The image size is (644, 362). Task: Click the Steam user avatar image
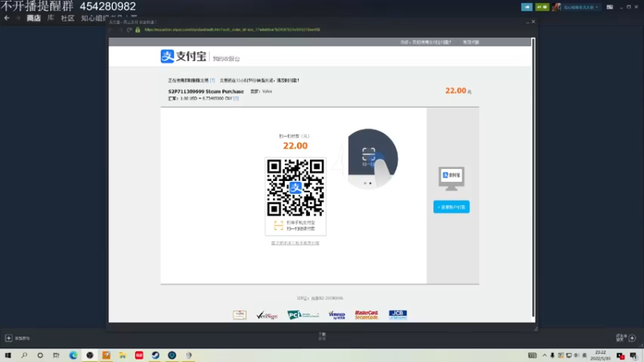(x=556, y=7)
